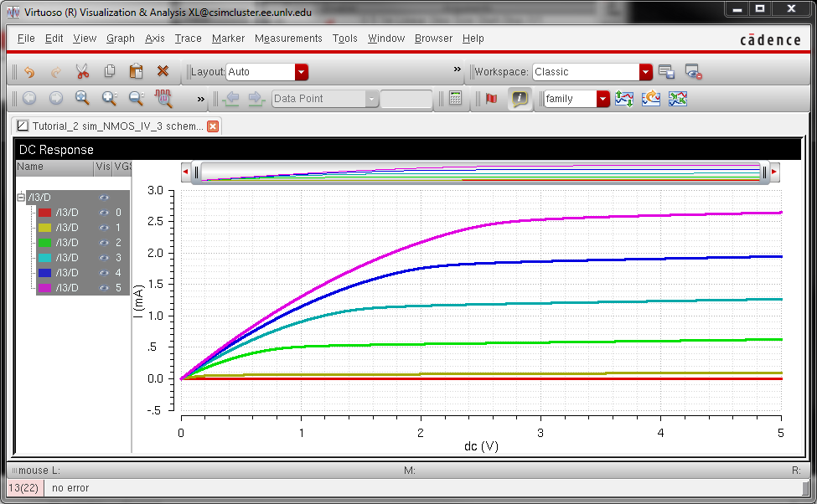The width and height of the screenshot is (817, 504).
Task: Click right arrow of the graph pan scrollbar
Action: 774,172
